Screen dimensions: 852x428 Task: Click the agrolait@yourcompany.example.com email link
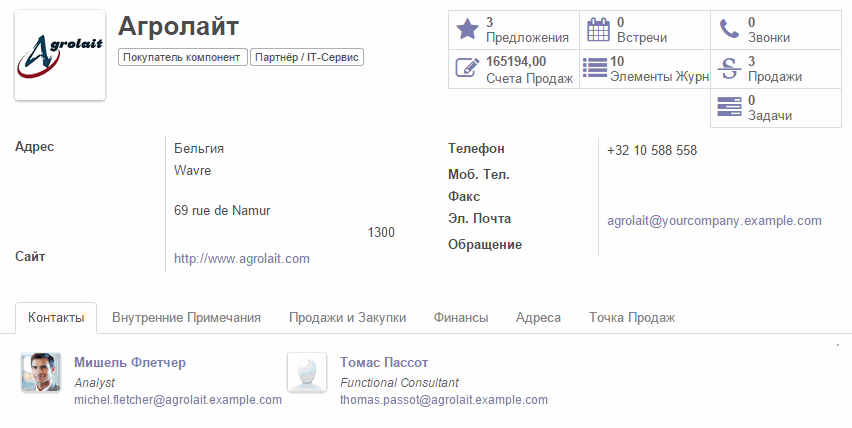(714, 221)
